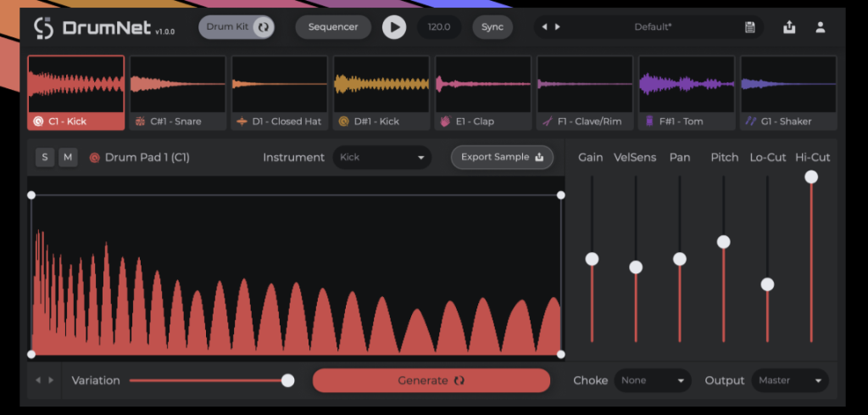Select the F1 - Clave/Rim pad waveform
This screenshot has width=868, height=415.
585,84
